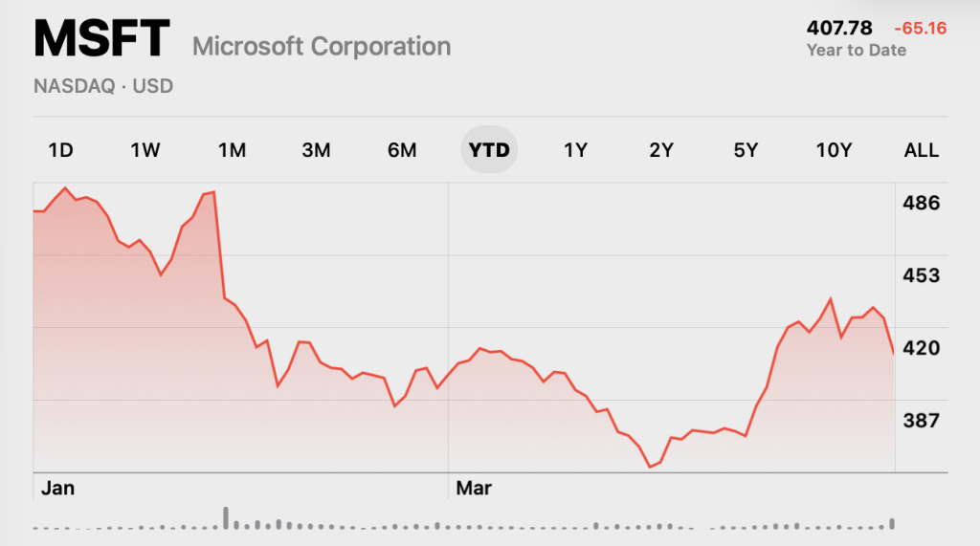Click the Microsoft Corporation company name

tap(322, 46)
